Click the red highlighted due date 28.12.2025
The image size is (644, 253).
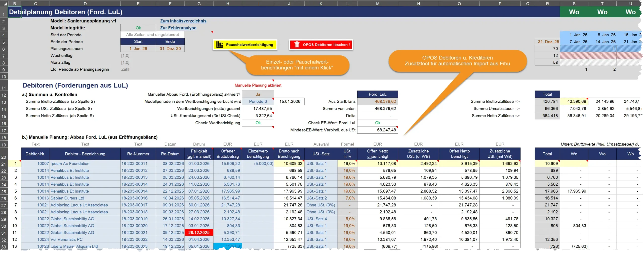199,233
